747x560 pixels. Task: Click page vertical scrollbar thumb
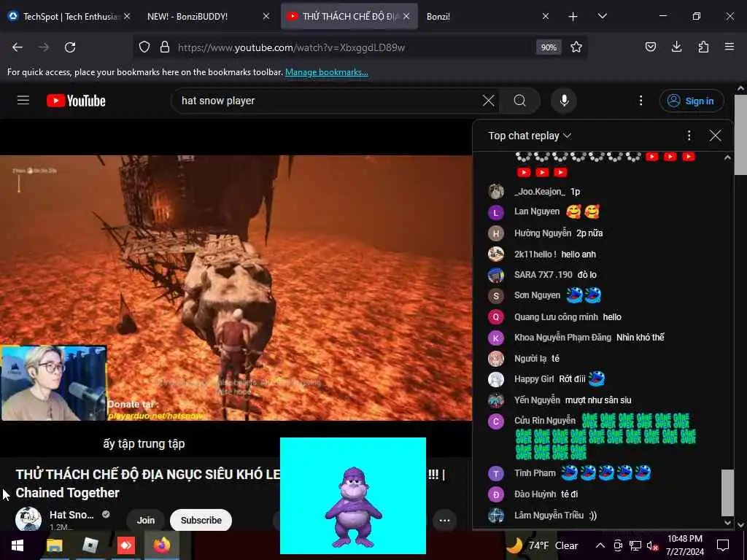point(741,135)
